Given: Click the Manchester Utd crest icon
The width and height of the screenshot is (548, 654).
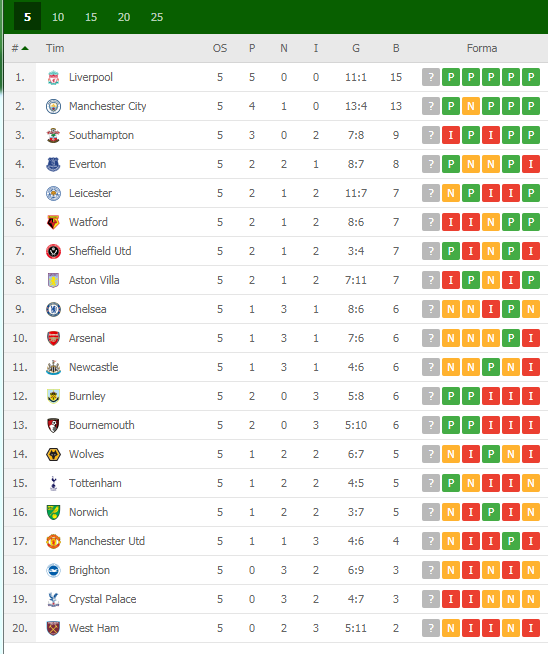Looking at the screenshot, I should click(x=53, y=541).
